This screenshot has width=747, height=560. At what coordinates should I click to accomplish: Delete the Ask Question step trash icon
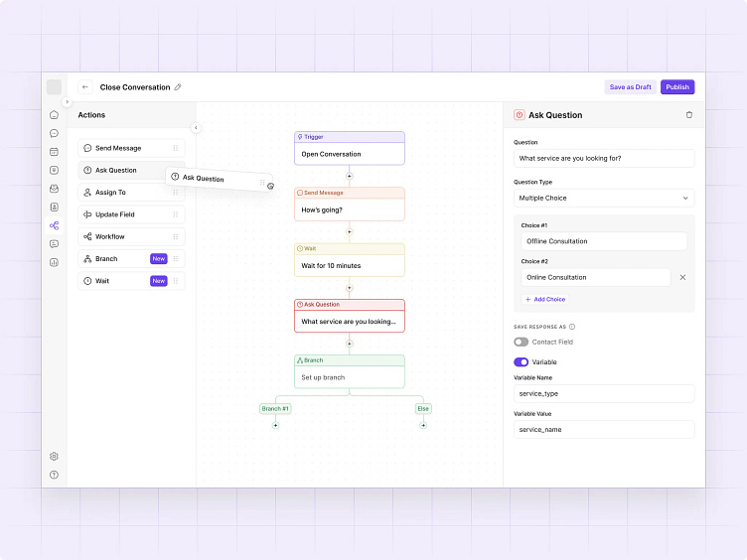coord(688,115)
